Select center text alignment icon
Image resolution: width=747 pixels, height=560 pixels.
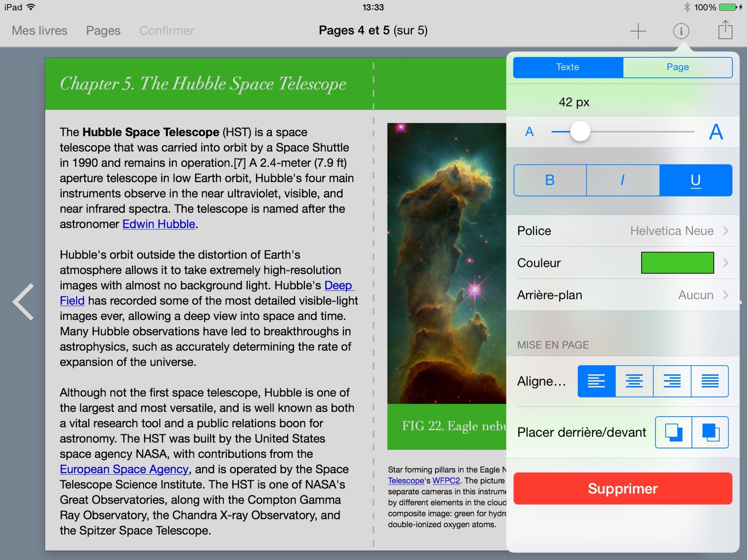(x=634, y=381)
